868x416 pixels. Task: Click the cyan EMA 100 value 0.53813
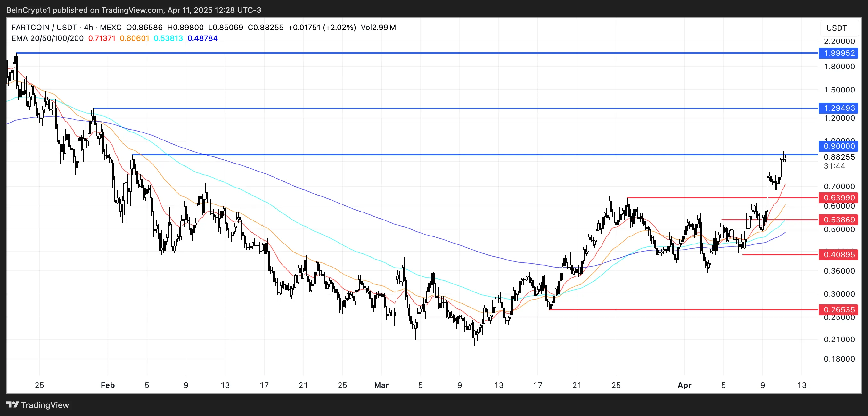(x=168, y=38)
